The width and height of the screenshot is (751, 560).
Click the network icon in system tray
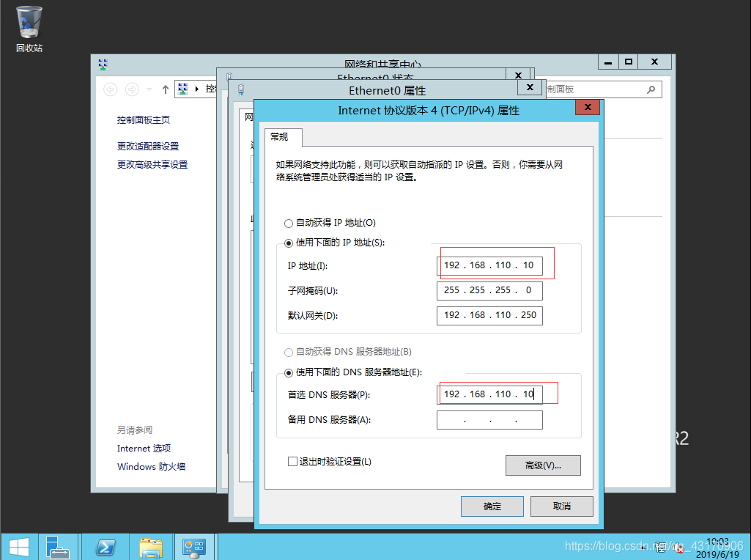tap(661, 547)
